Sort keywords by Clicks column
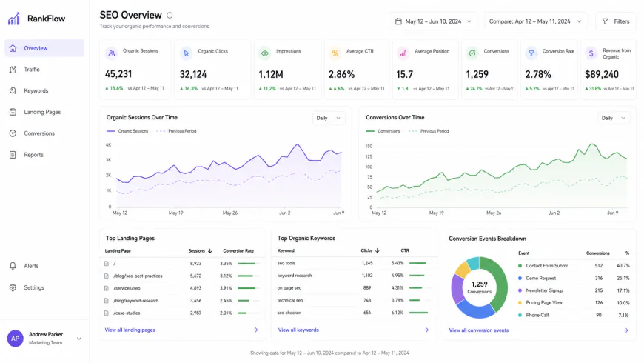Viewport: 644px width, 363px height. [370, 251]
